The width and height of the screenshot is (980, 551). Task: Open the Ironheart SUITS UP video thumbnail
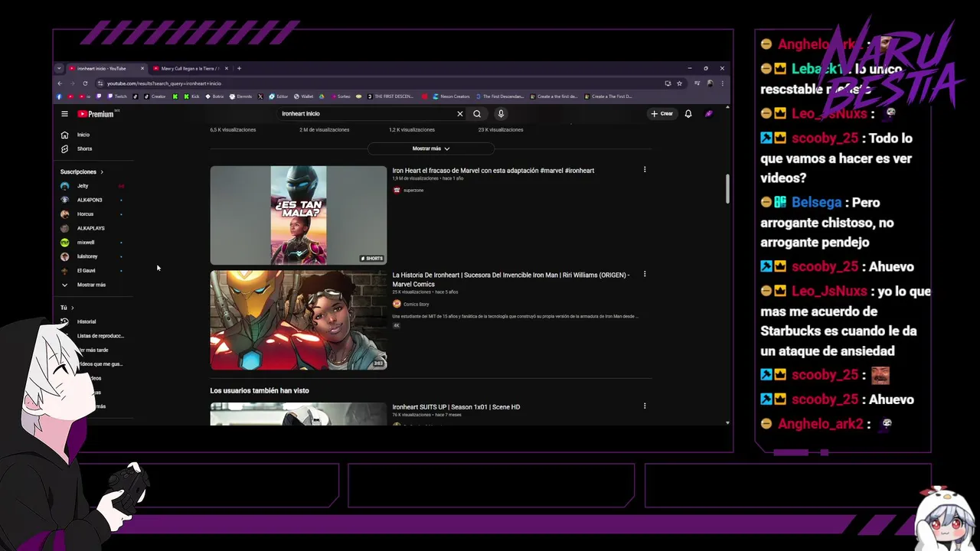point(299,413)
